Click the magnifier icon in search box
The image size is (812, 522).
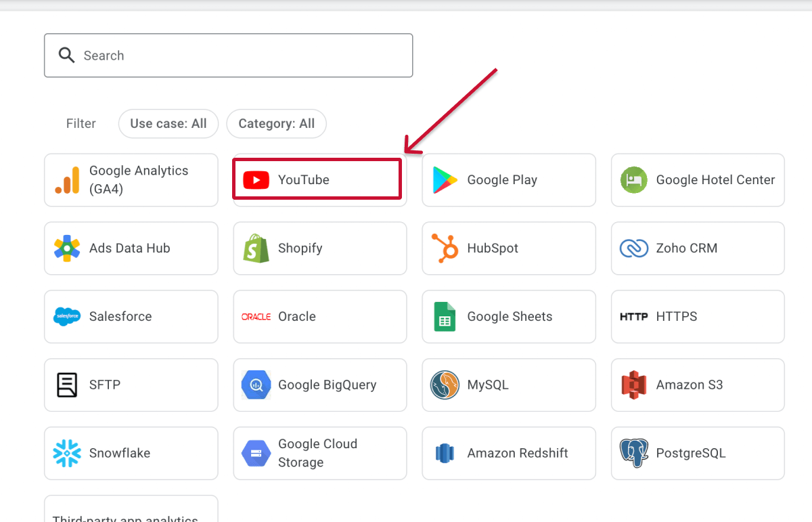tap(66, 56)
